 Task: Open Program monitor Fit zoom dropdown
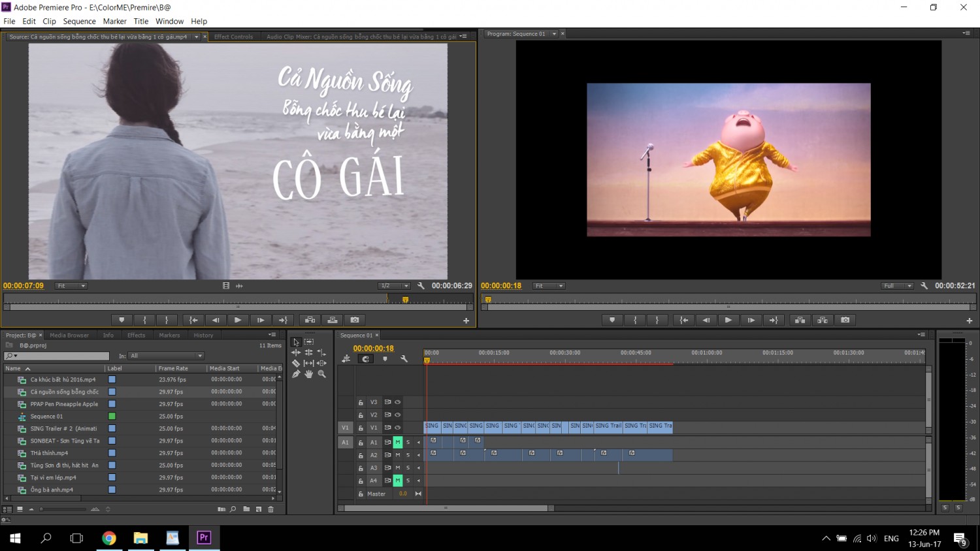coord(549,286)
